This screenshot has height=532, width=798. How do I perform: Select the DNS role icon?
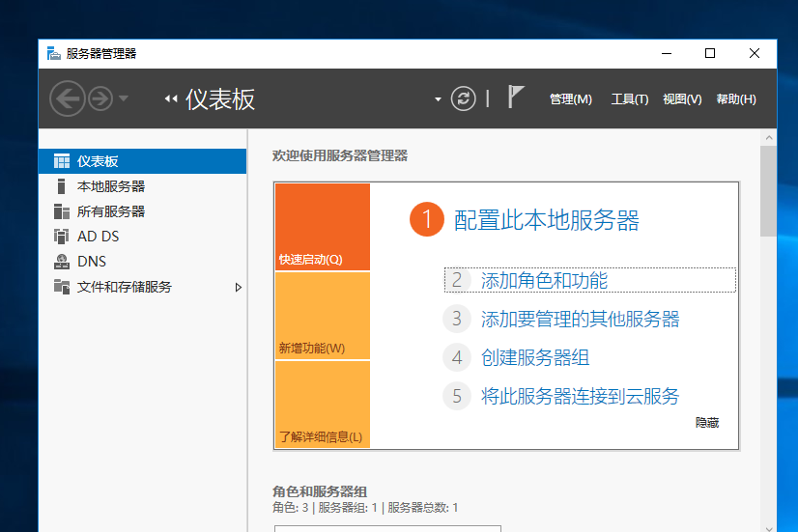point(62,262)
